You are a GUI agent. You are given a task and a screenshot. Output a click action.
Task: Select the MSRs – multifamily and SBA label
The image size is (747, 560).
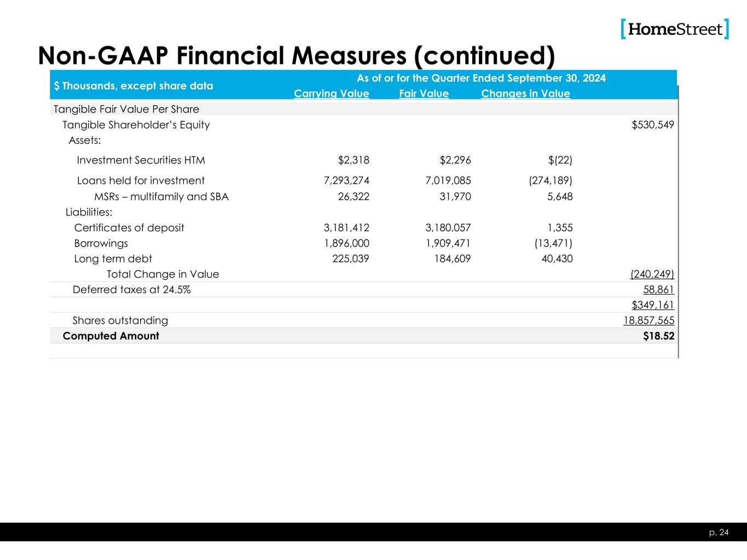click(x=161, y=196)
